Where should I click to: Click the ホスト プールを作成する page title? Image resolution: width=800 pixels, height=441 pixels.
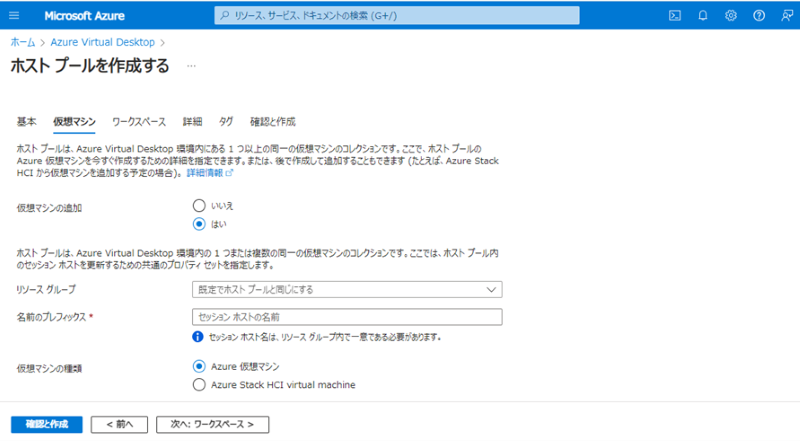(x=90, y=66)
